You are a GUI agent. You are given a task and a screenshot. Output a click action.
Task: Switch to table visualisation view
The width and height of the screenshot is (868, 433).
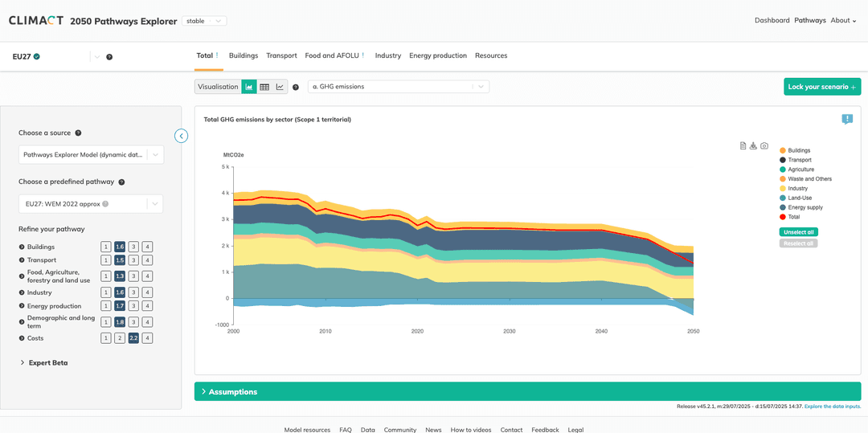click(264, 87)
